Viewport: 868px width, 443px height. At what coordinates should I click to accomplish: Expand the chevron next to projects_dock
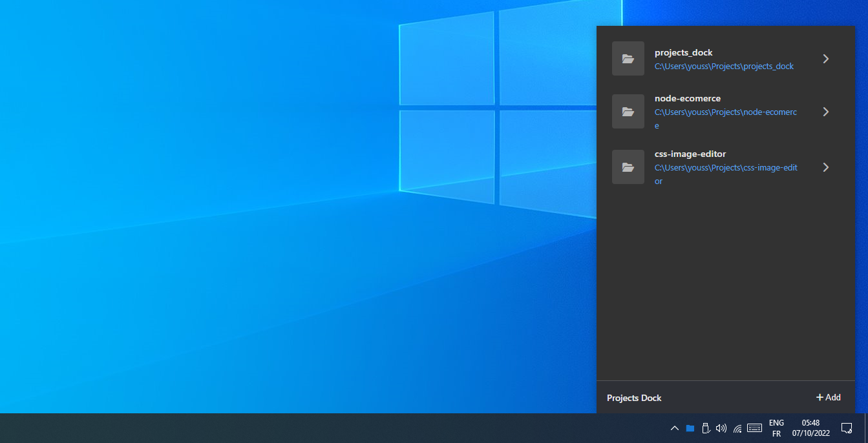[x=826, y=58]
